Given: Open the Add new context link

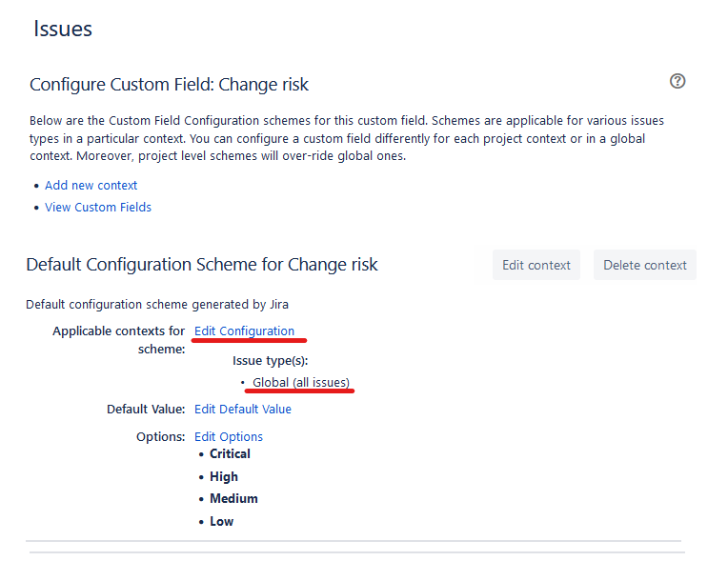Looking at the screenshot, I should pos(91,186).
